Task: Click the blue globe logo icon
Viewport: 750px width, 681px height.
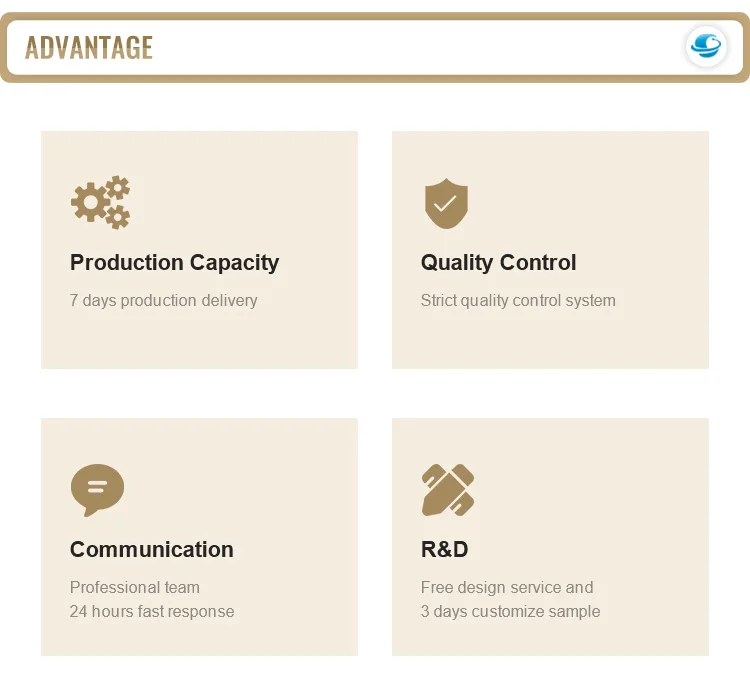Action: (x=706, y=46)
